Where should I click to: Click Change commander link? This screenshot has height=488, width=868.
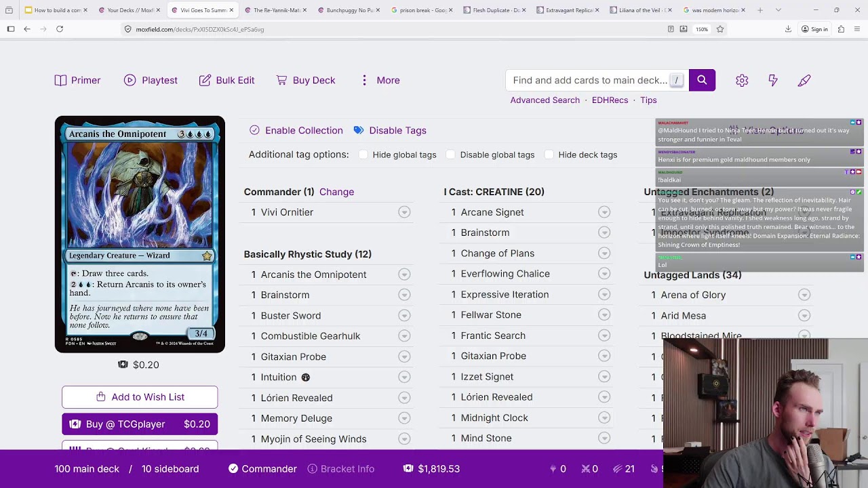[x=336, y=192]
